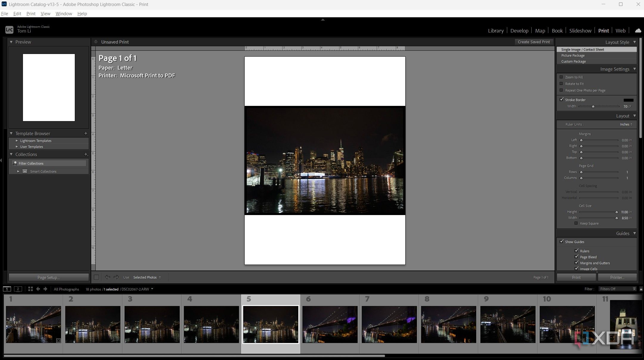Switch to the Develop module

pyautogui.click(x=519, y=30)
